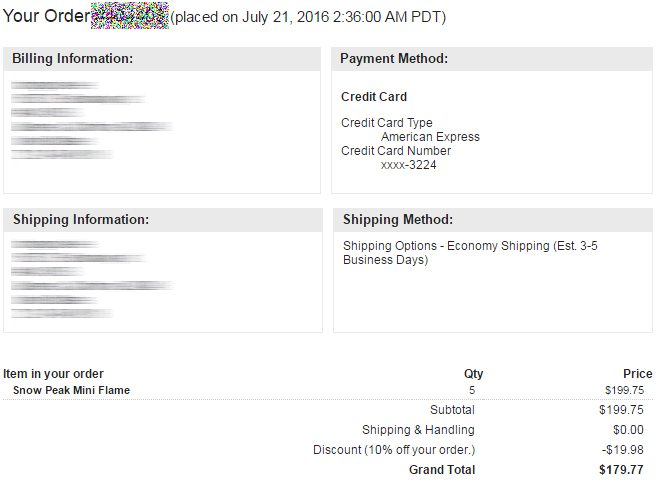
Task: Select the Shipping Information header
Action: [80, 220]
